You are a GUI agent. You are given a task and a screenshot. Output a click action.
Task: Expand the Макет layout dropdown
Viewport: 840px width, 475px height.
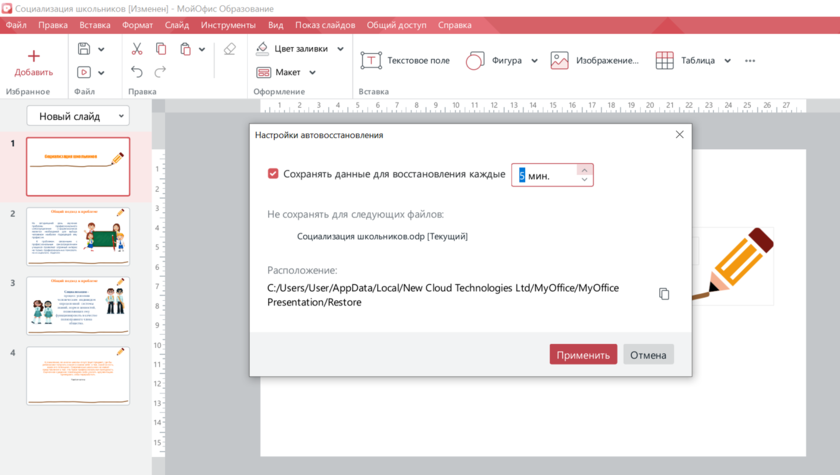(x=312, y=72)
